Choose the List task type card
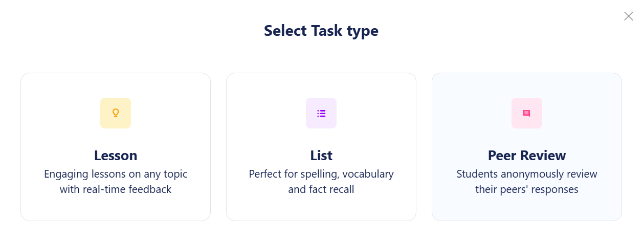 321,147
